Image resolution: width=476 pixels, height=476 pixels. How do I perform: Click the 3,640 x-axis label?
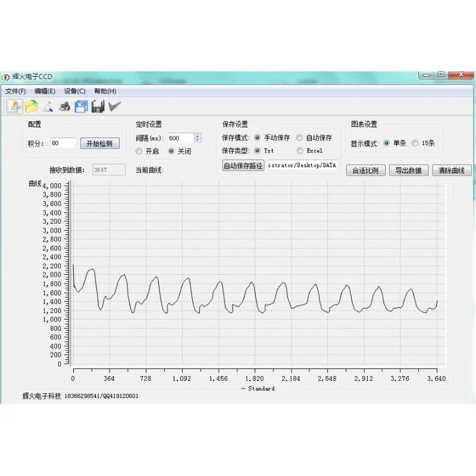(436, 378)
